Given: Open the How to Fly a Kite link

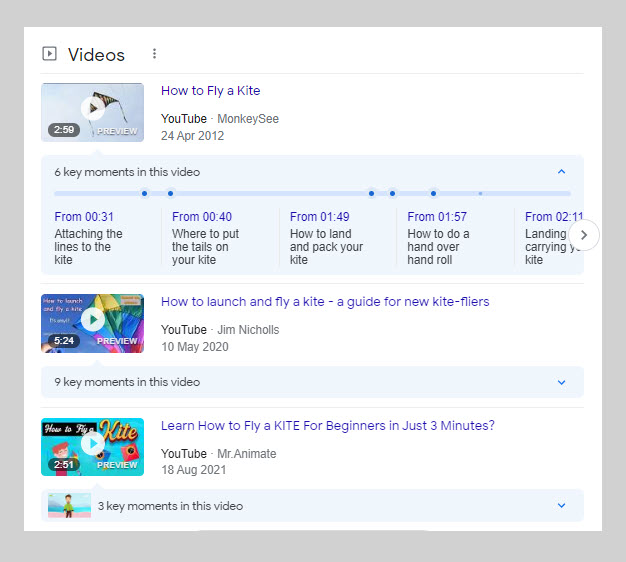Looking at the screenshot, I should (x=210, y=91).
